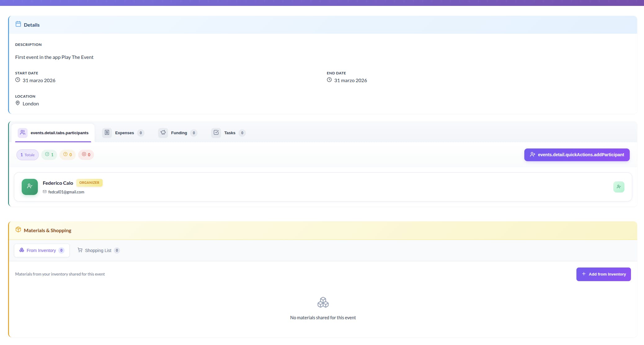Click the empty-state cubes icon
Image resolution: width=644 pixels, height=345 pixels.
(x=323, y=302)
